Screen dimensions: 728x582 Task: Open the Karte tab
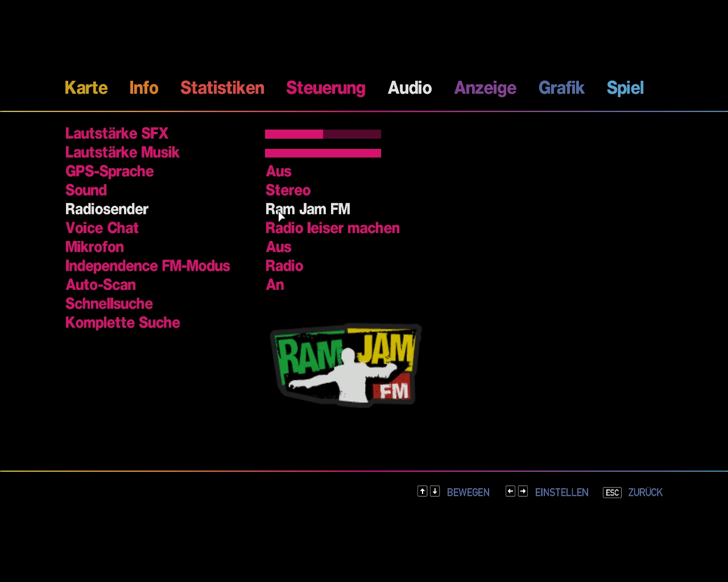click(x=86, y=88)
